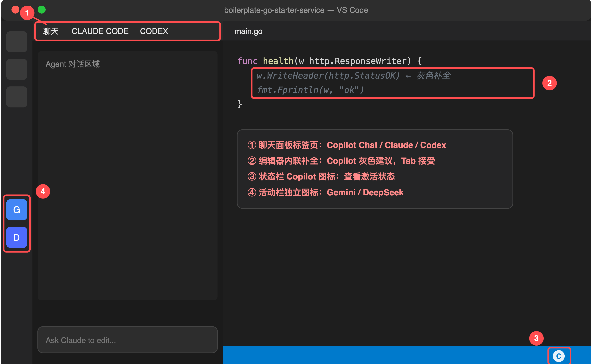The width and height of the screenshot is (591, 364).
Task: Open the DeepSeek icon in activity bar
Action: (17, 237)
